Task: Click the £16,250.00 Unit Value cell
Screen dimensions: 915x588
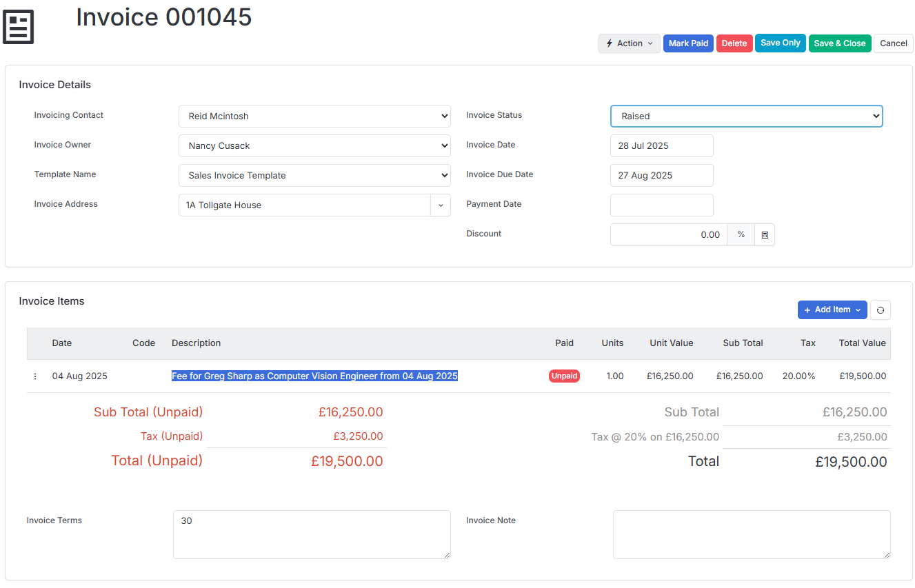Action: point(670,376)
